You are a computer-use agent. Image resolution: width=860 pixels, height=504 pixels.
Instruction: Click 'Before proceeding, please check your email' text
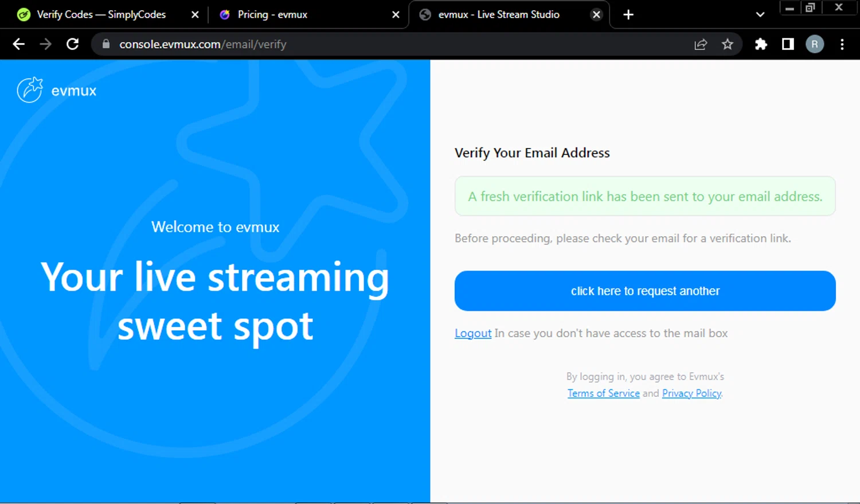pos(623,239)
